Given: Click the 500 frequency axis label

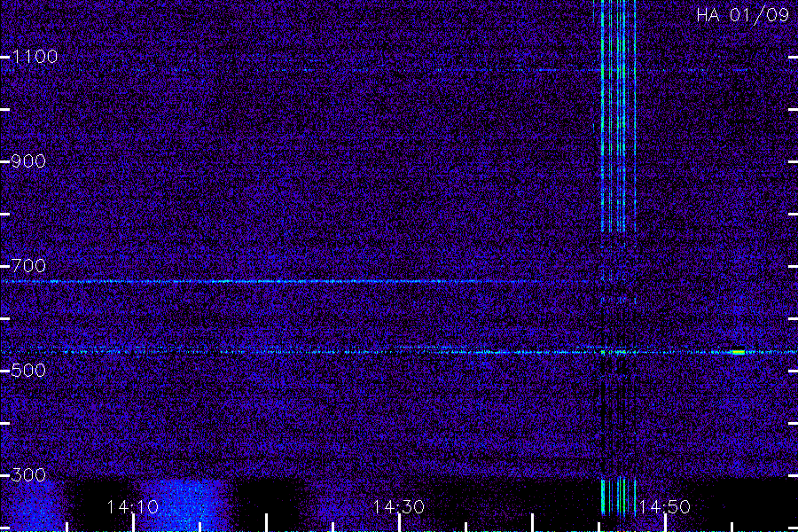Looking at the screenshot, I should (28, 370).
